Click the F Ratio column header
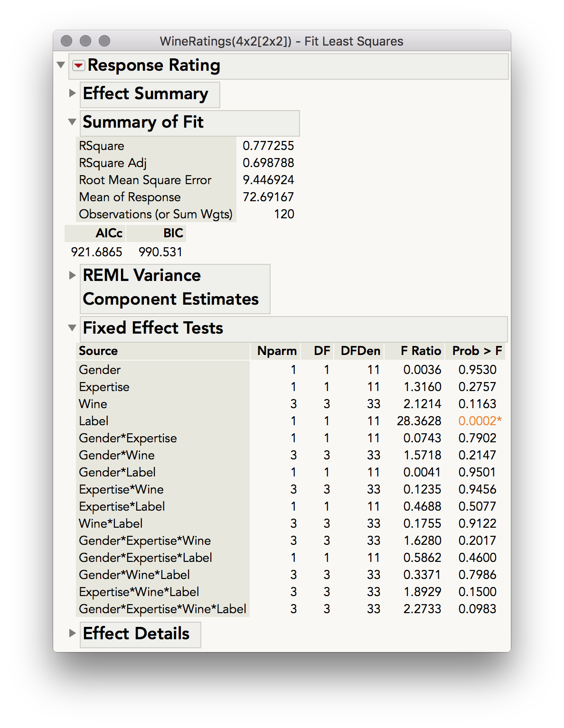 [x=421, y=351]
